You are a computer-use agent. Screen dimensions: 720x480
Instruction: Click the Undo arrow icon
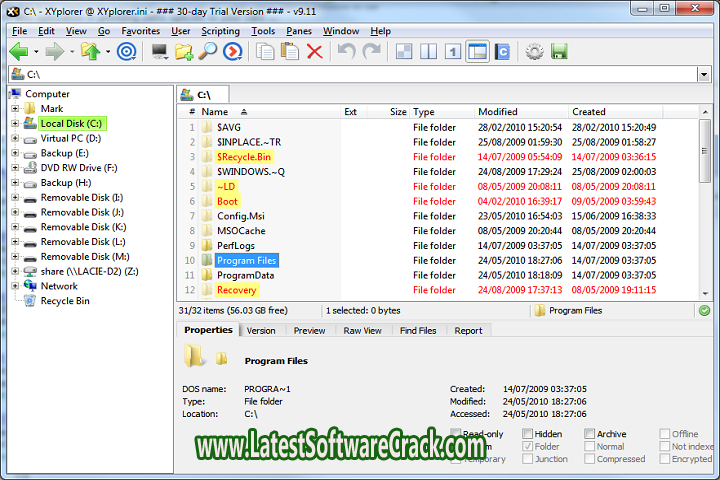click(346, 51)
